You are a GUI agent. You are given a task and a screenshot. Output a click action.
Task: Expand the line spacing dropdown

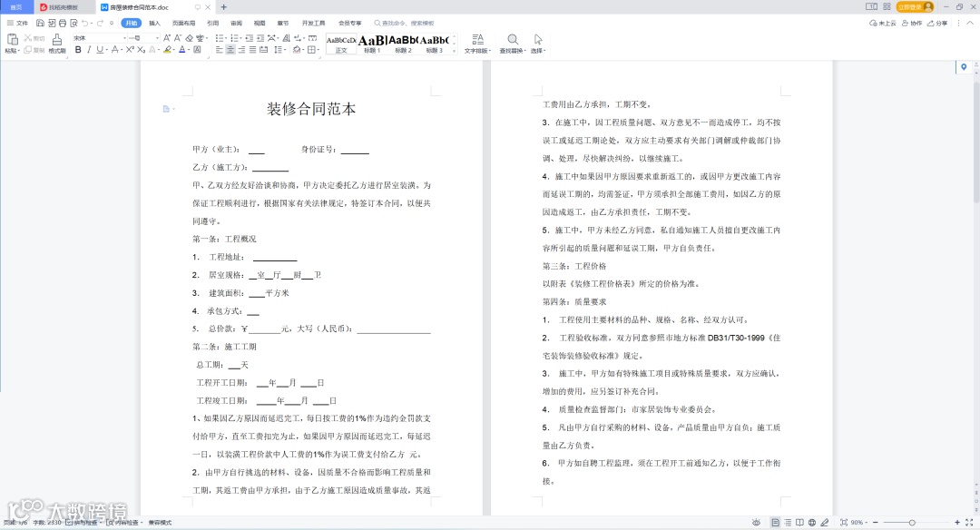tap(285, 49)
